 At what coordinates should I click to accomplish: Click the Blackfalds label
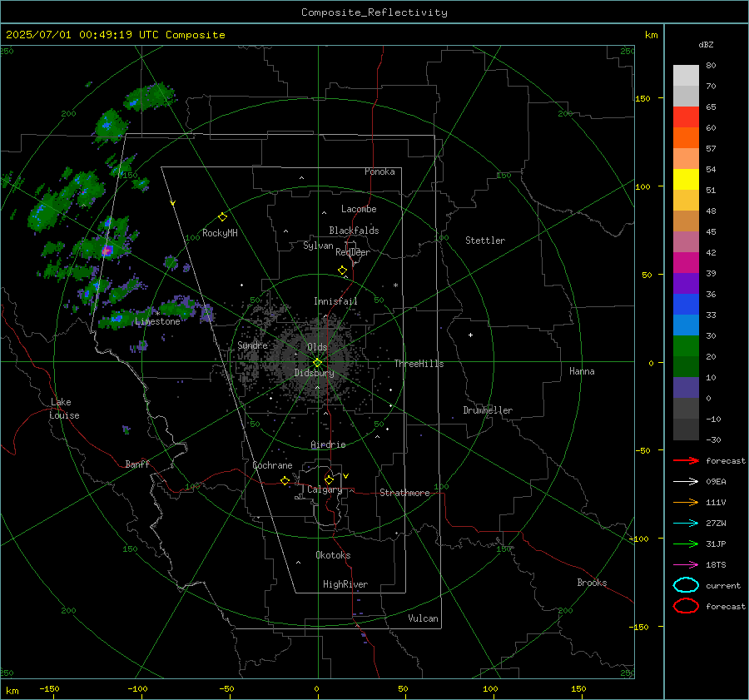(354, 231)
